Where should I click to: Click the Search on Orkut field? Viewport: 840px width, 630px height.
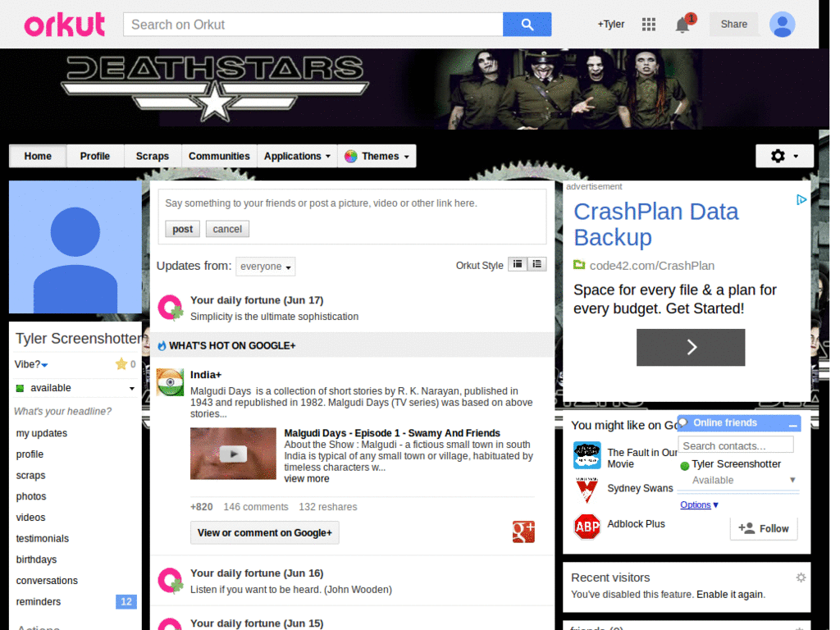[313, 25]
